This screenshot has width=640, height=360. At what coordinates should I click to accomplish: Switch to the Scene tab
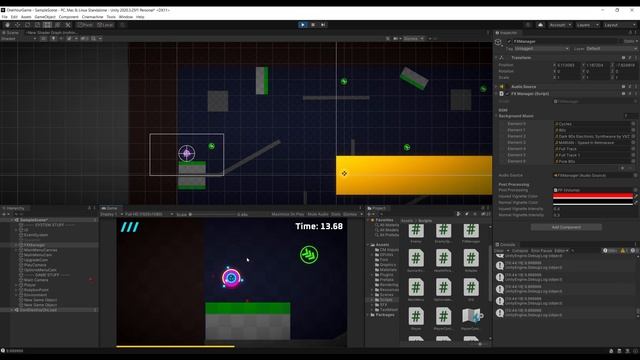(10, 33)
